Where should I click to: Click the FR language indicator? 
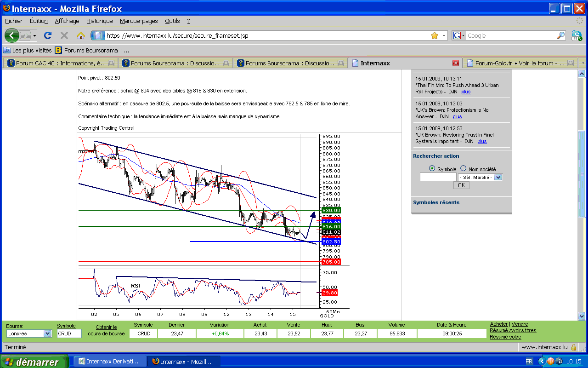[529, 362]
